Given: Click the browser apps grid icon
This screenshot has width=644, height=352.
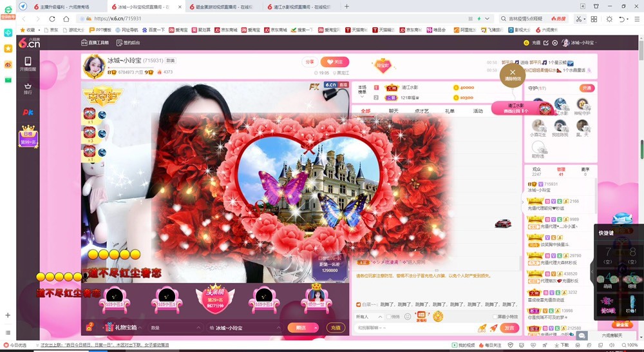Looking at the screenshot, I should click(x=594, y=19).
